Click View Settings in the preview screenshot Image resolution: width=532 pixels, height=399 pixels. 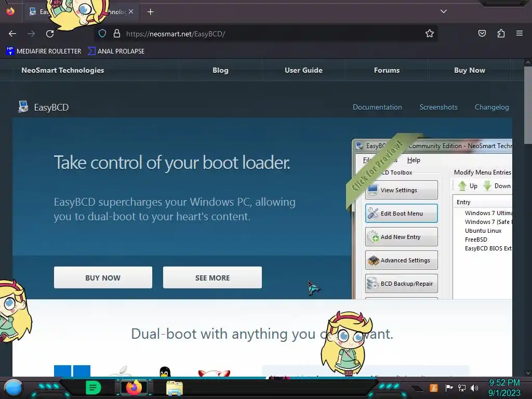(402, 190)
